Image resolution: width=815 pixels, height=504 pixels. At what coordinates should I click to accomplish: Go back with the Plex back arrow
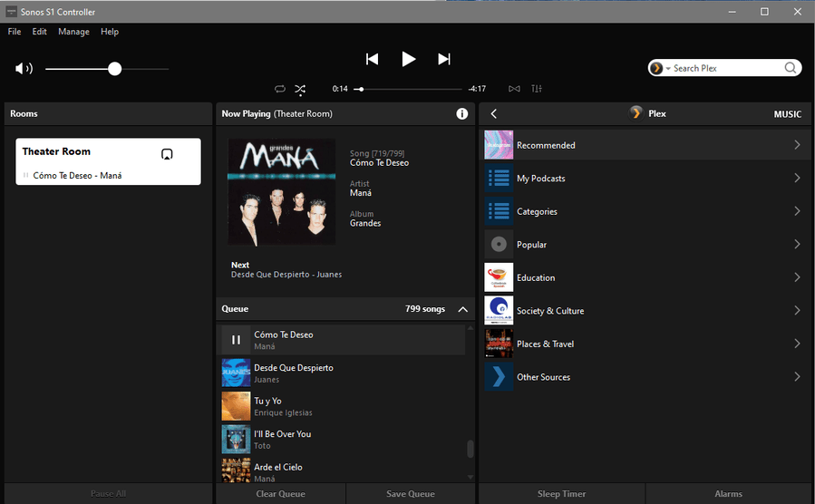click(x=494, y=114)
